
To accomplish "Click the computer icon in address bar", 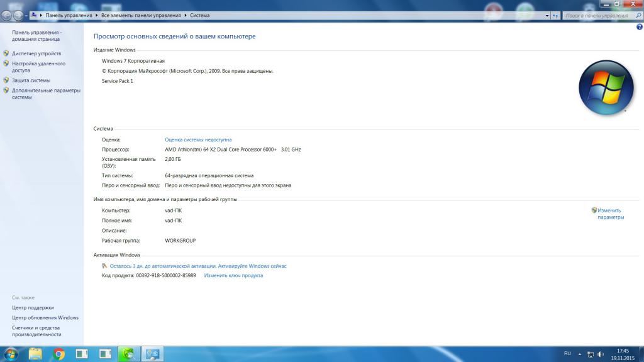I will pyautogui.click(x=34, y=15).
